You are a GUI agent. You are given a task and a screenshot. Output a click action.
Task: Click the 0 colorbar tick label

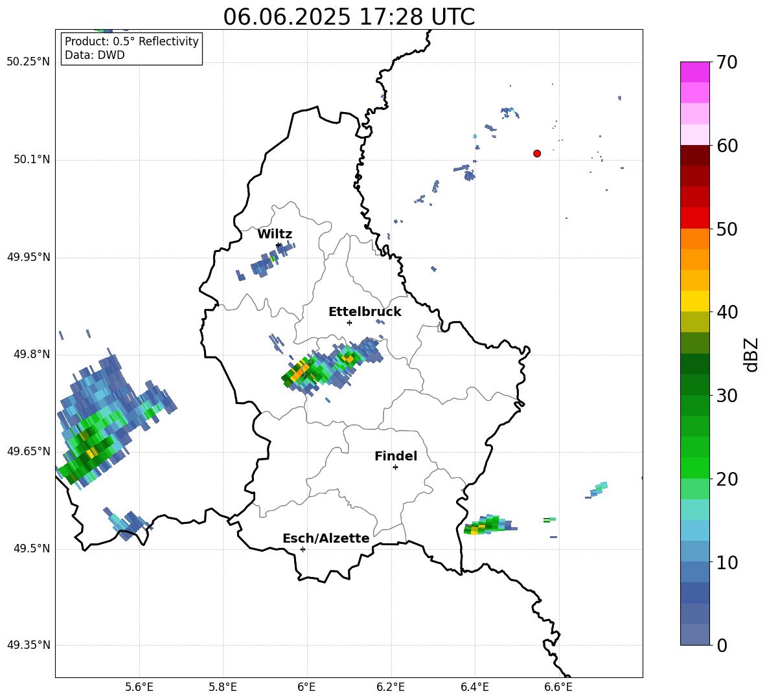722,645
